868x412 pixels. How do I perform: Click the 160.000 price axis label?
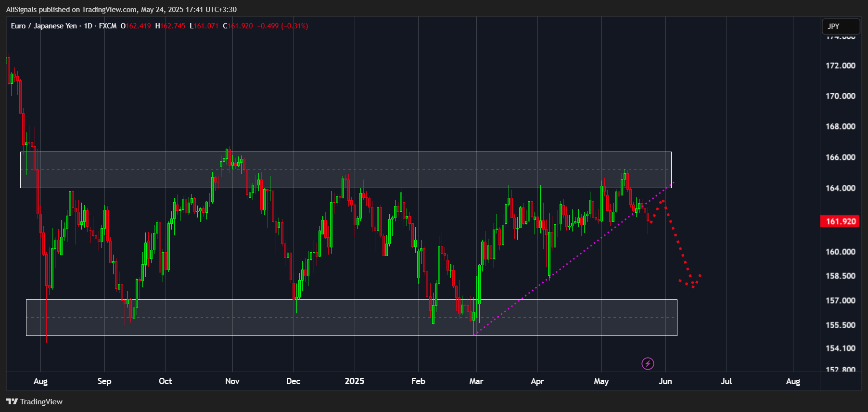(840, 252)
